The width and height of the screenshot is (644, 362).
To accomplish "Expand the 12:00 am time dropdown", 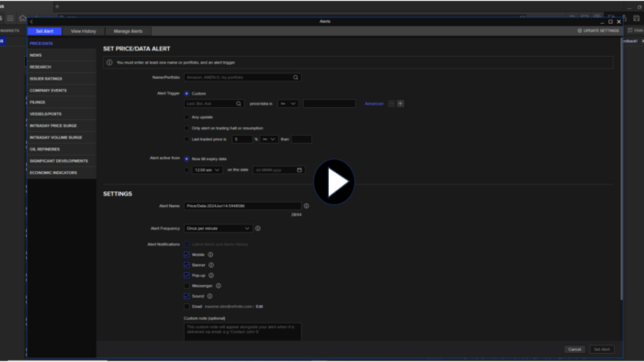I will pos(207,170).
